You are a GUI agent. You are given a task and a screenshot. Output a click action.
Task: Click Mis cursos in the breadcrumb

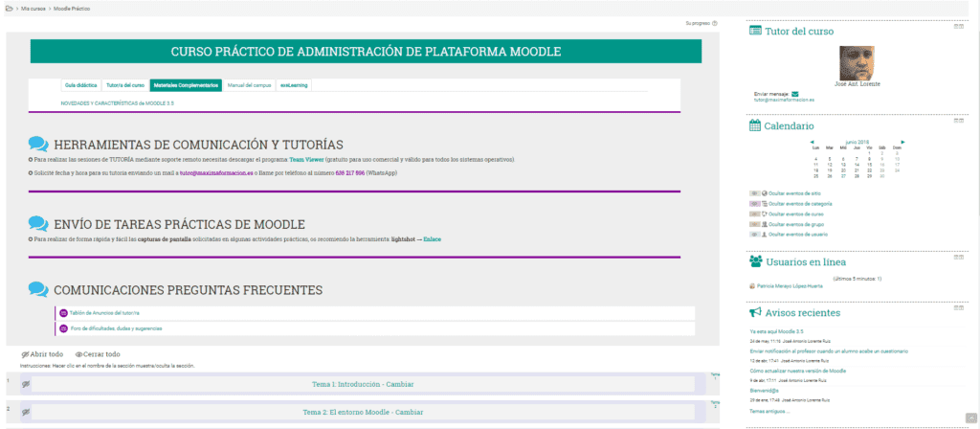click(x=33, y=9)
